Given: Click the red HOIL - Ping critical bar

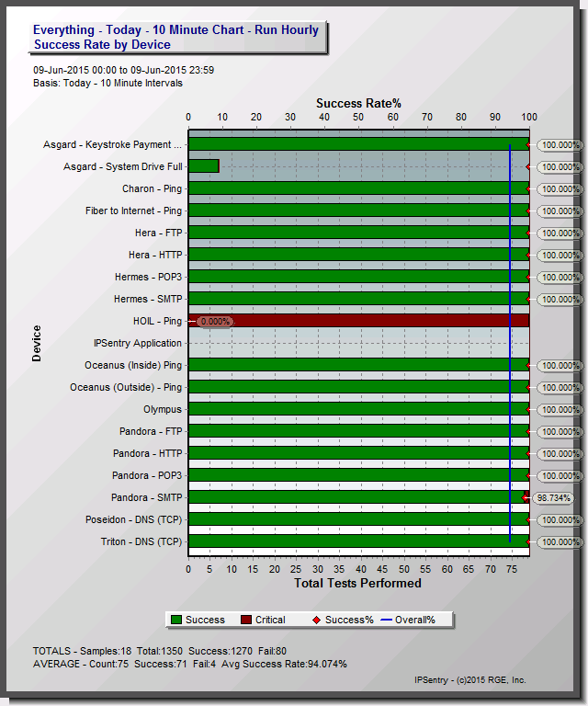Looking at the screenshot, I should point(358,321).
